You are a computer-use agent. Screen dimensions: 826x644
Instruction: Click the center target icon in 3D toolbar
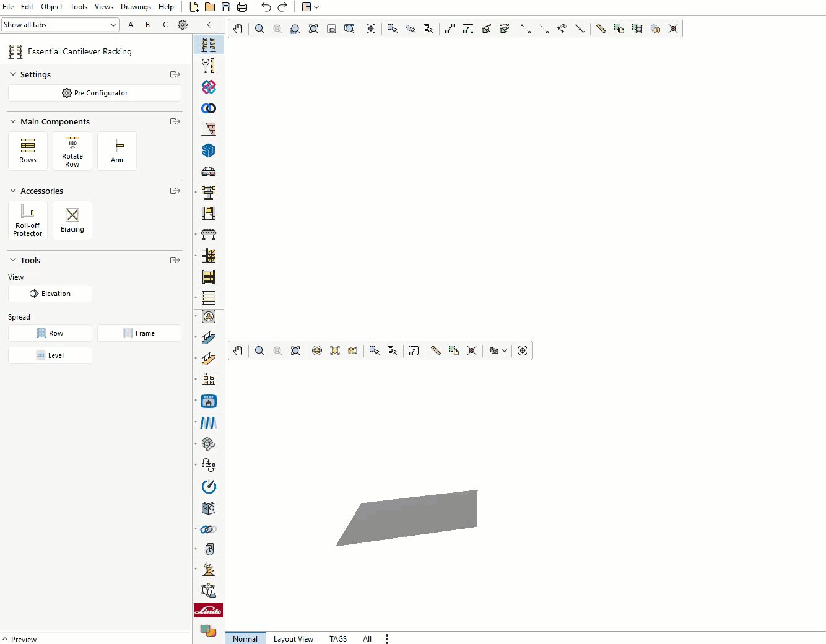(x=523, y=350)
